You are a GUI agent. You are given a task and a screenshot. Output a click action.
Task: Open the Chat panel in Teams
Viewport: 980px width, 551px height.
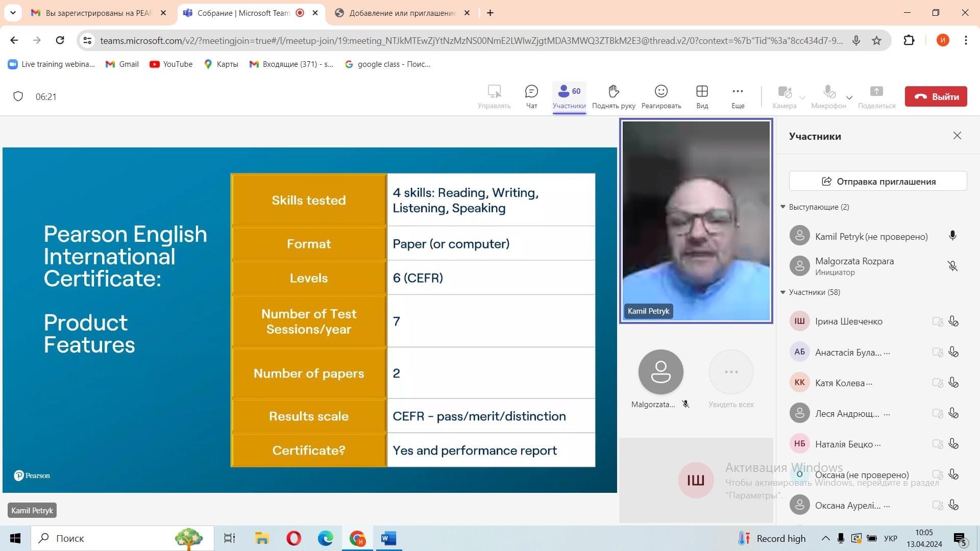tap(531, 96)
